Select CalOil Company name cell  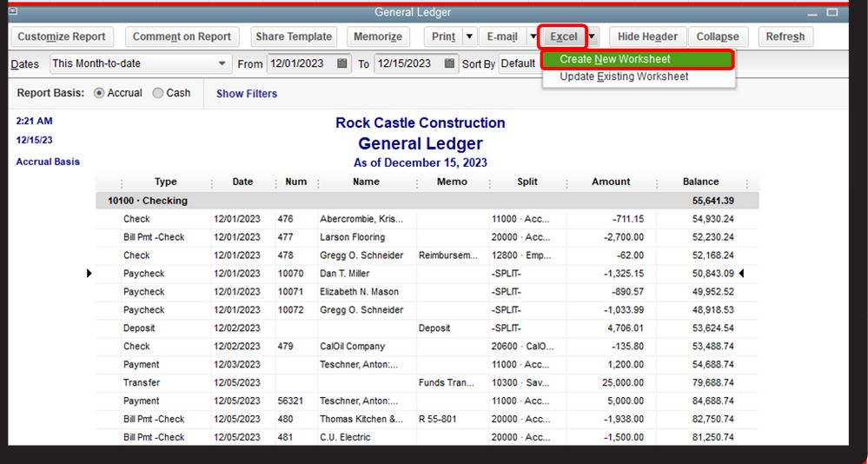click(x=352, y=346)
